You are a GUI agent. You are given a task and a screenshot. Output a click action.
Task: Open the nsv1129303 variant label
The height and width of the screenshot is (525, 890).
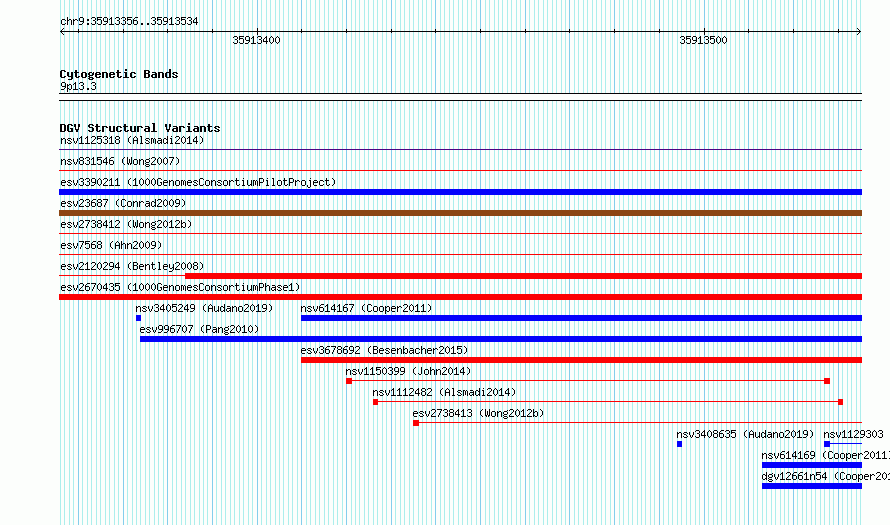coord(853,434)
